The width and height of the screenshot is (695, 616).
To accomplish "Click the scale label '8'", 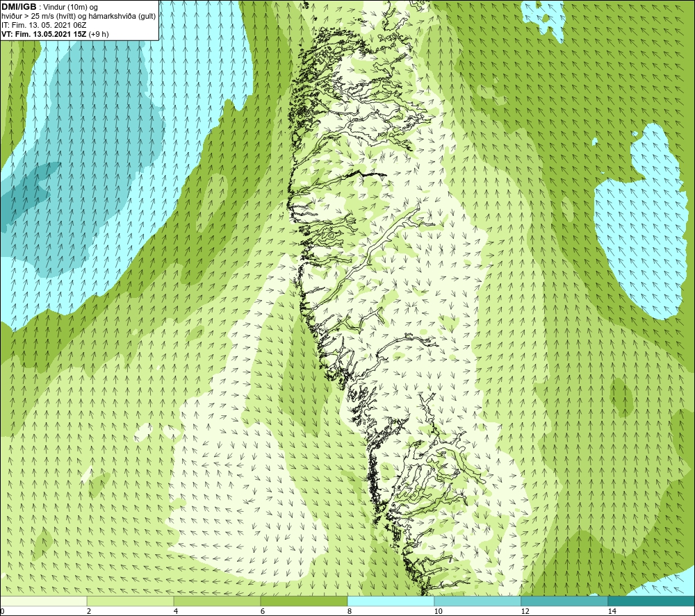I will click(350, 612).
